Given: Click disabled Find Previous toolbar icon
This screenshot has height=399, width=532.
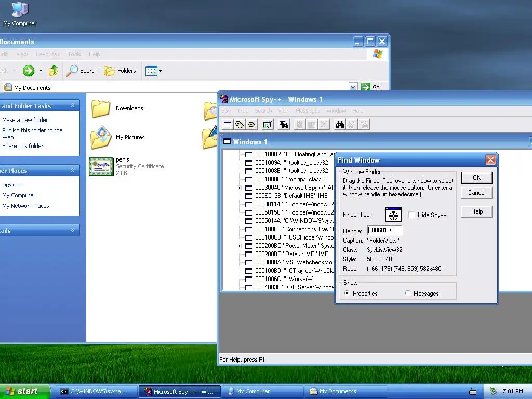Looking at the screenshot, I should click(x=364, y=125).
